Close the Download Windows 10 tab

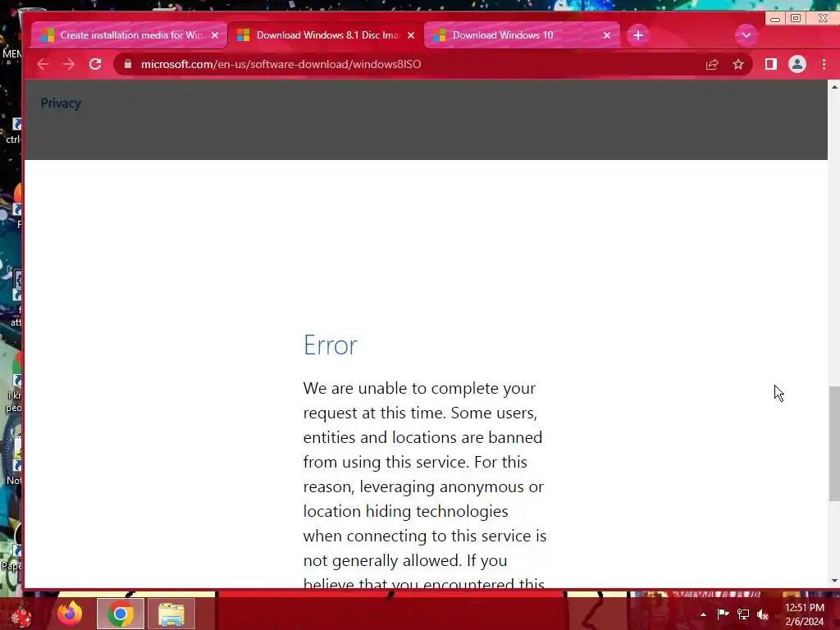[607, 35]
